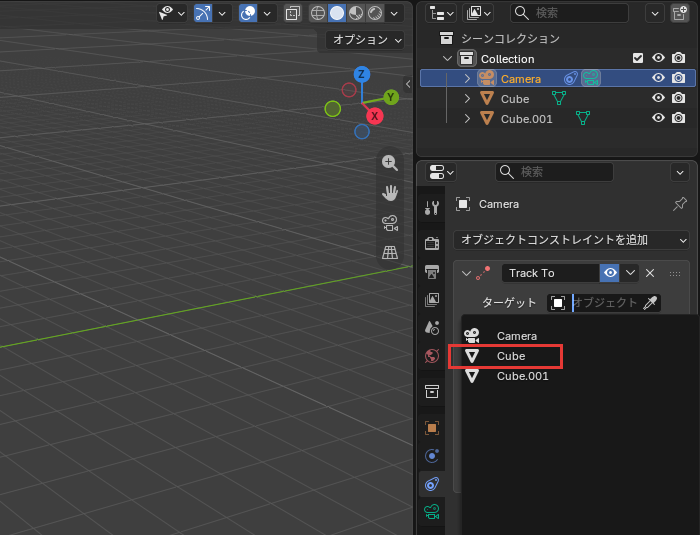Open the オプション dropdown in the viewport
The image size is (700, 535).
pyautogui.click(x=365, y=40)
